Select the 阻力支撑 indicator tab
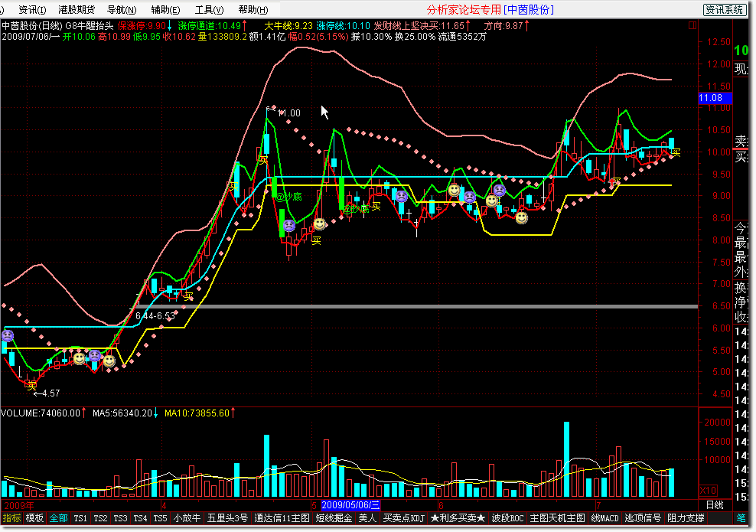The height and width of the screenshot is (532, 756). coord(686,518)
